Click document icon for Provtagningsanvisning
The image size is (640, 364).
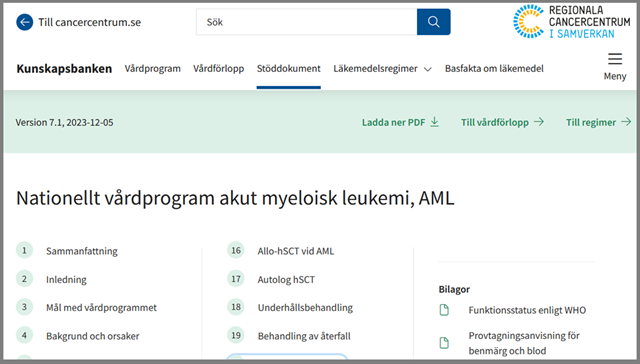(444, 343)
